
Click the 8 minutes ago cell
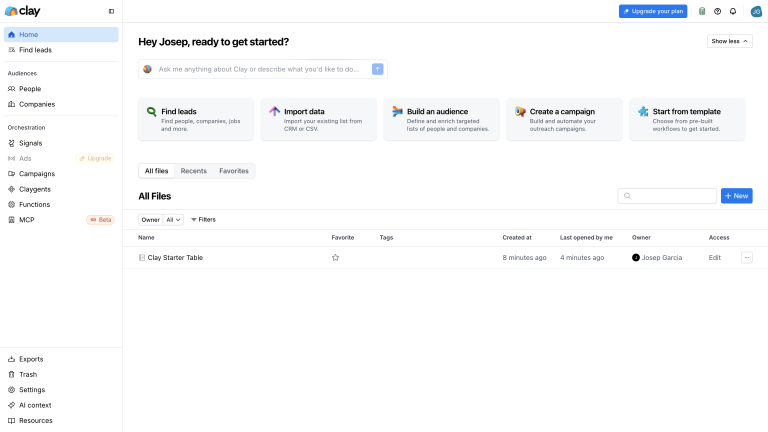pos(524,258)
